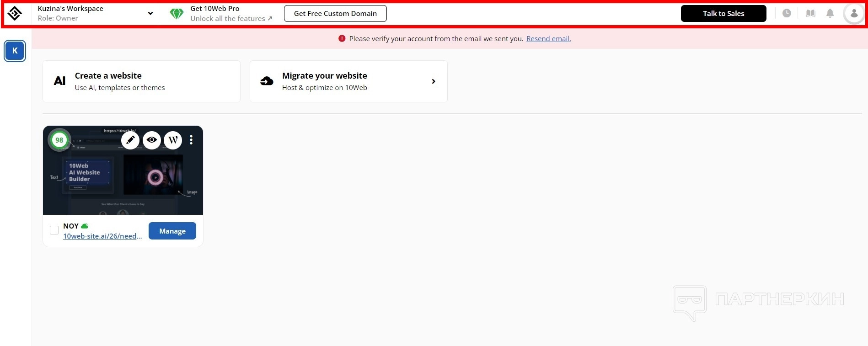The width and height of the screenshot is (868, 346).
Task: Open the 10web-site.ai/26/need... link
Action: pyautogui.click(x=102, y=236)
